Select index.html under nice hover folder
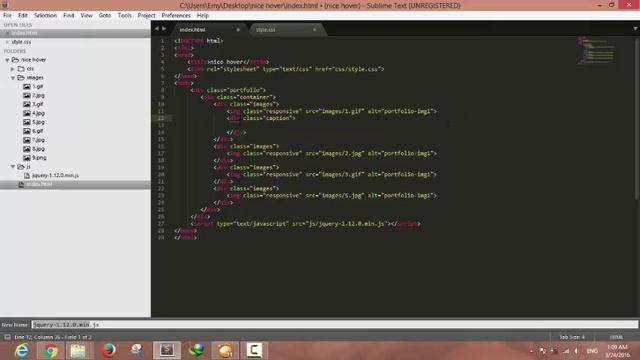640x360 pixels. tap(39, 184)
